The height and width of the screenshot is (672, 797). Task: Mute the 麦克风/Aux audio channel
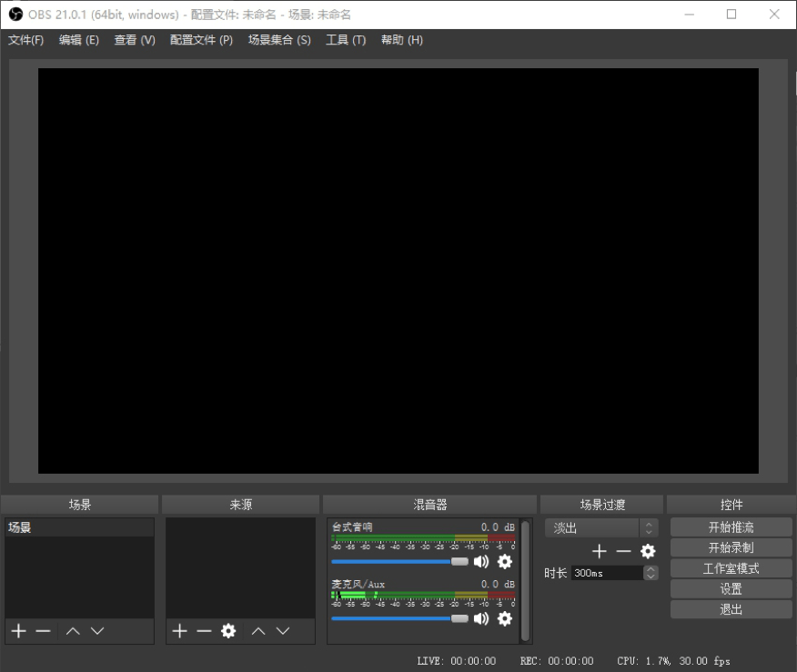481,618
